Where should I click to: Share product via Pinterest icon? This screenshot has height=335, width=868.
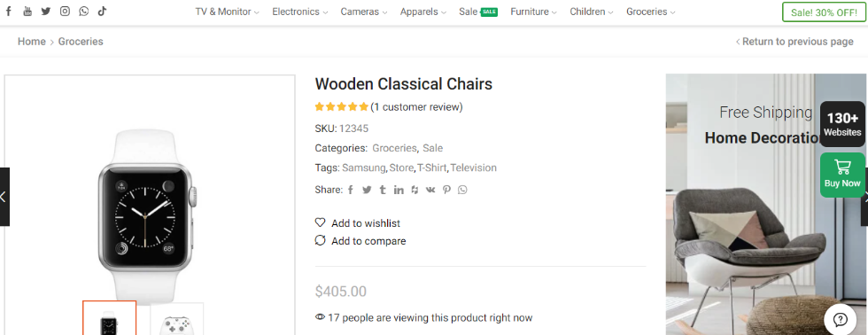pyautogui.click(x=446, y=190)
